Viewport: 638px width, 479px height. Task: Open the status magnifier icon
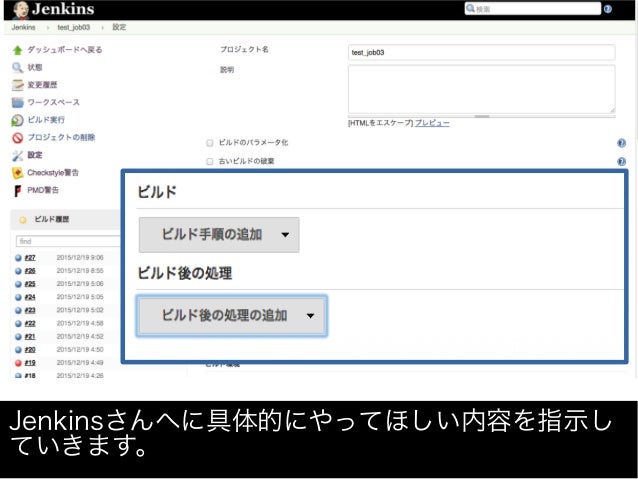[17, 68]
